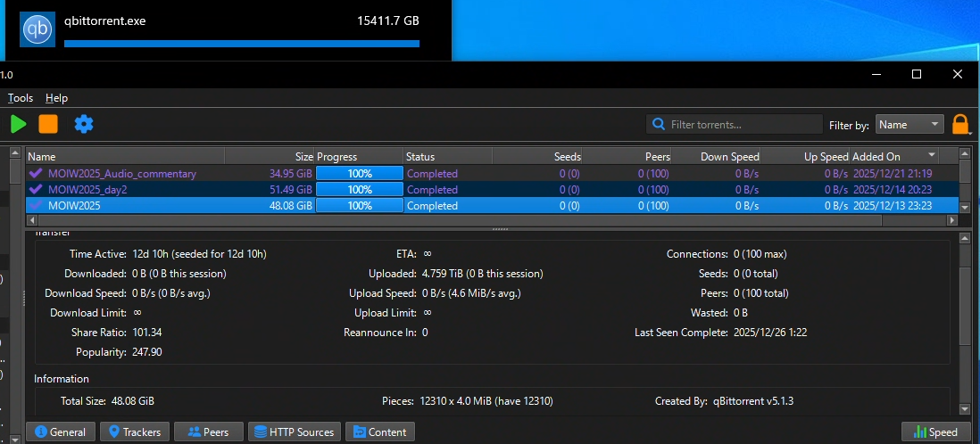The image size is (980, 444).
Task: Click the 34.95 GiB size cell
Action: [x=291, y=174]
